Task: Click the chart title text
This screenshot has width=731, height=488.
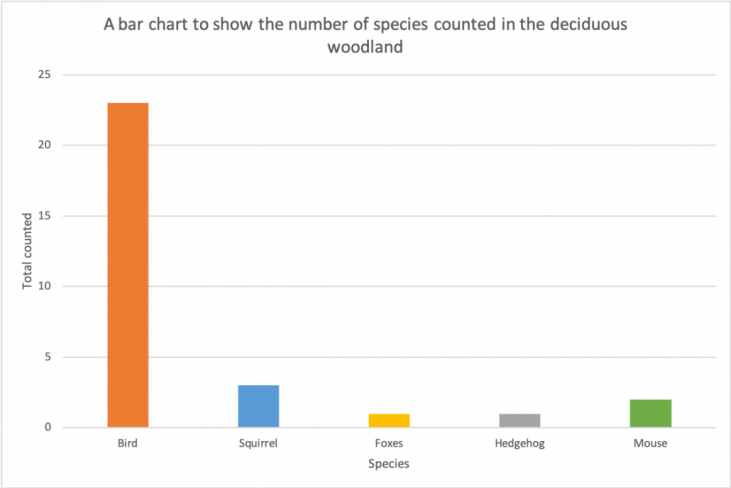Action: pos(366,35)
